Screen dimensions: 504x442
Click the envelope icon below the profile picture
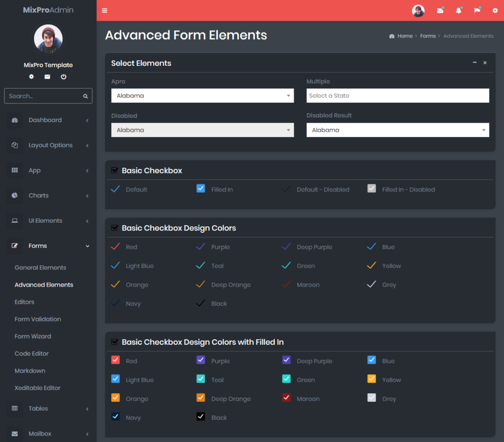pyautogui.click(x=47, y=77)
